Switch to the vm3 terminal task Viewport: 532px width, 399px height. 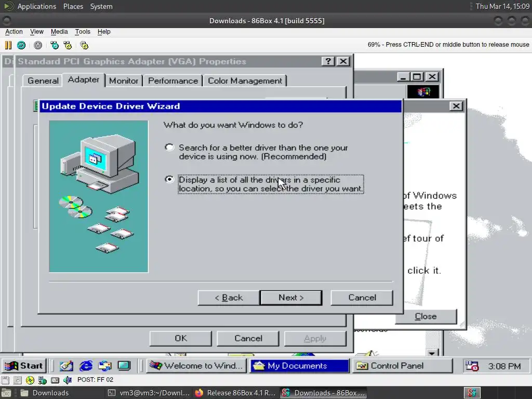click(x=149, y=393)
